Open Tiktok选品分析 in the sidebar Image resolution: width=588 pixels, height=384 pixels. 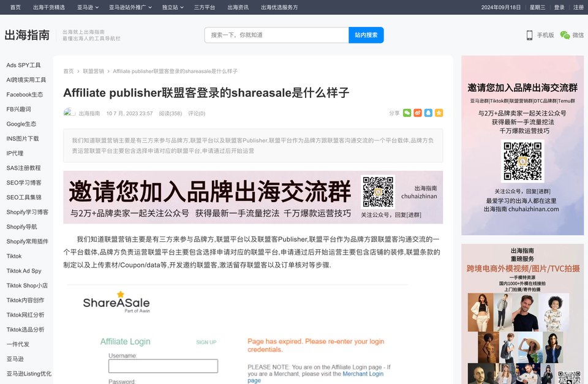[x=25, y=329]
